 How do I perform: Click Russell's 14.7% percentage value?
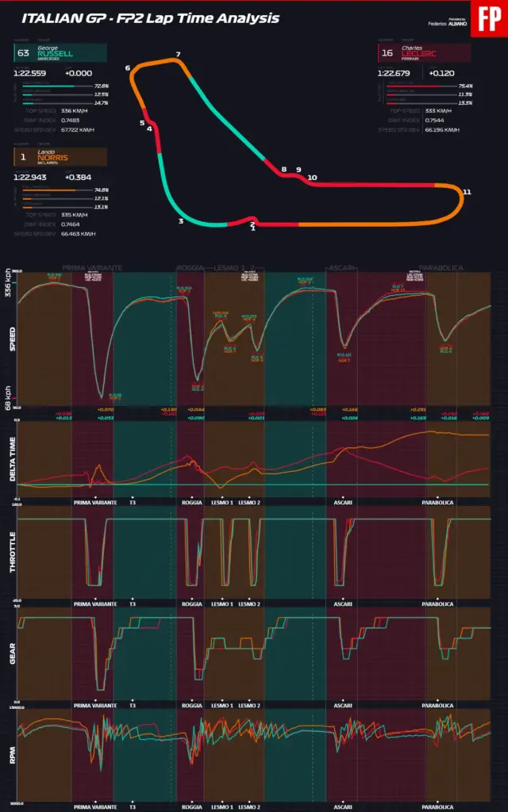pyautogui.click(x=101, y=103)
